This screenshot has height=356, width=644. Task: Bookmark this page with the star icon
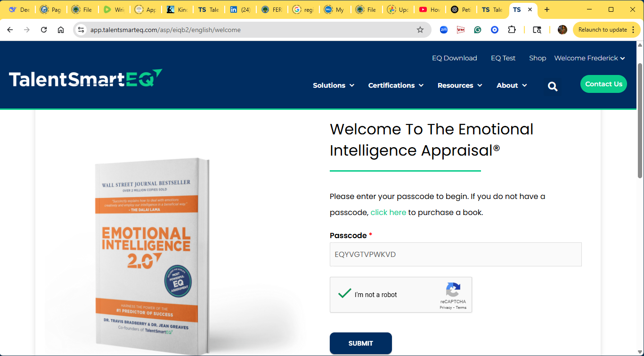[x=420, y=30]
